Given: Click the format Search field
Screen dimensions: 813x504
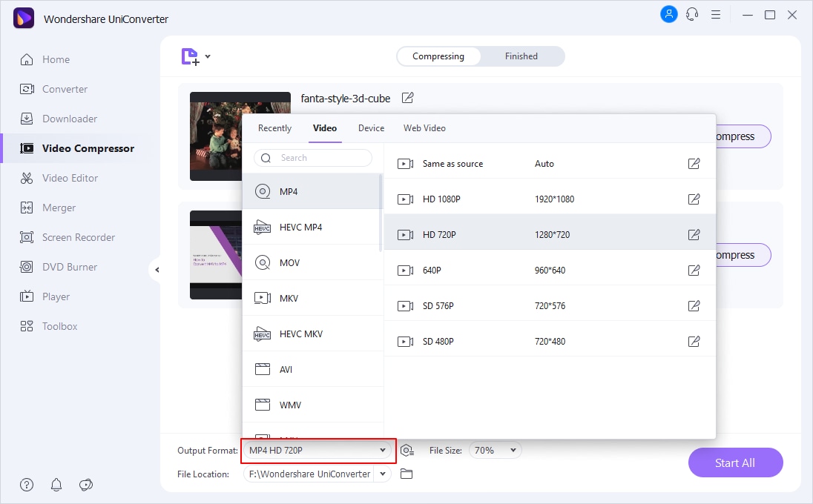Looking at the screenshot, I should tap(312, 158).
